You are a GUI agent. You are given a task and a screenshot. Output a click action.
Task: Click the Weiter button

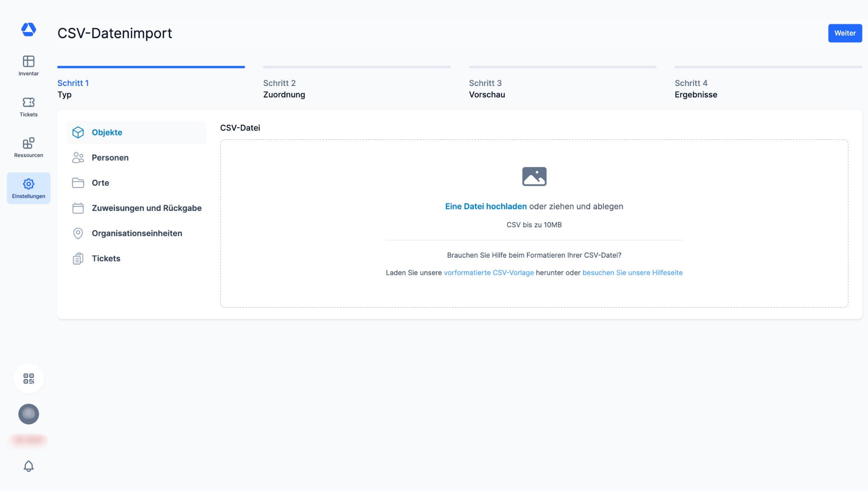coord(845,33)
